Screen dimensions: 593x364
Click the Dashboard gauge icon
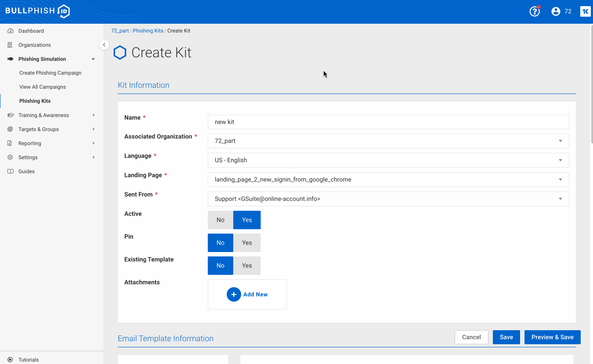[x=10, y=31]
